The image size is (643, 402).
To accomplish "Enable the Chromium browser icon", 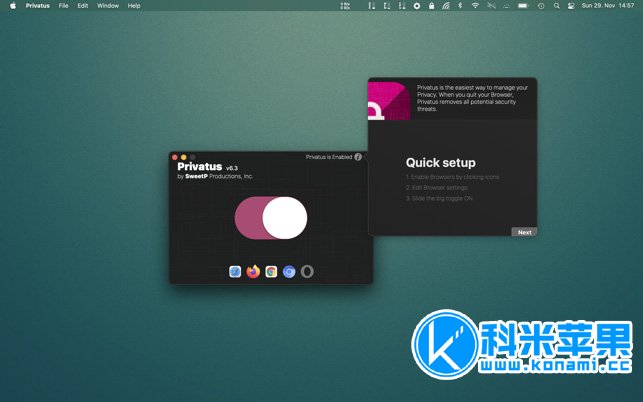I will click(x=289, y=272).
